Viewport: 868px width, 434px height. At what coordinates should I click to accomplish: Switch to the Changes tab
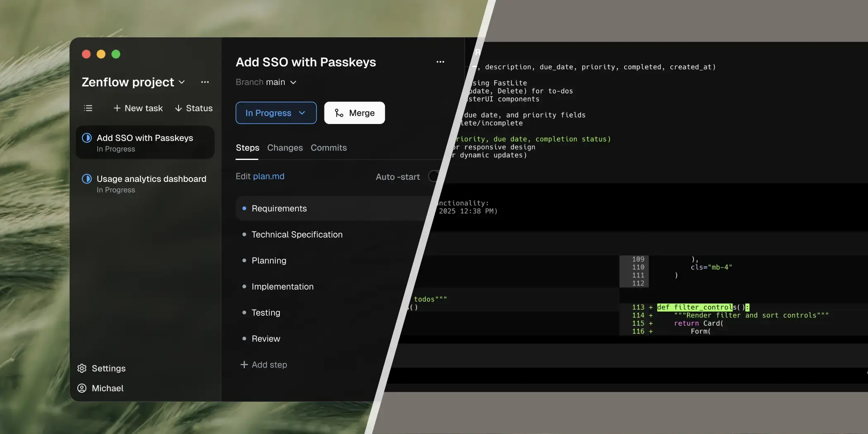tap(284, 148)
